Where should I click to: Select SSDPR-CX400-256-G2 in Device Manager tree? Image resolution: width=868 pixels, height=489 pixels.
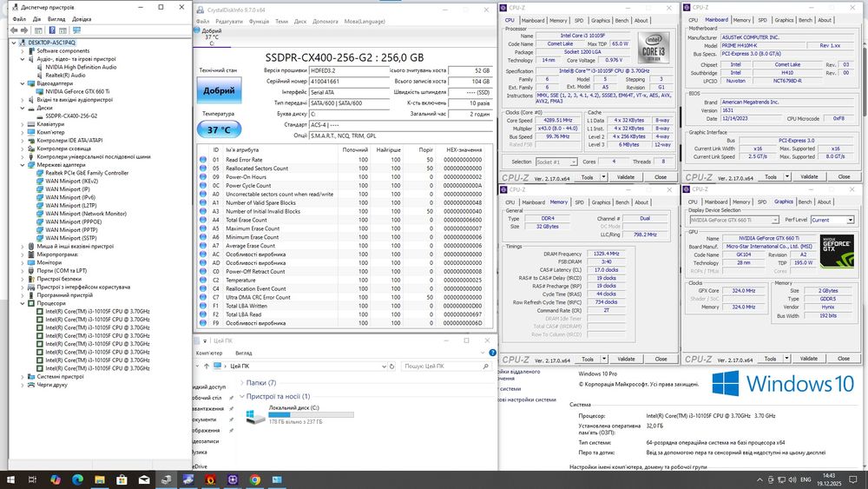71,116
